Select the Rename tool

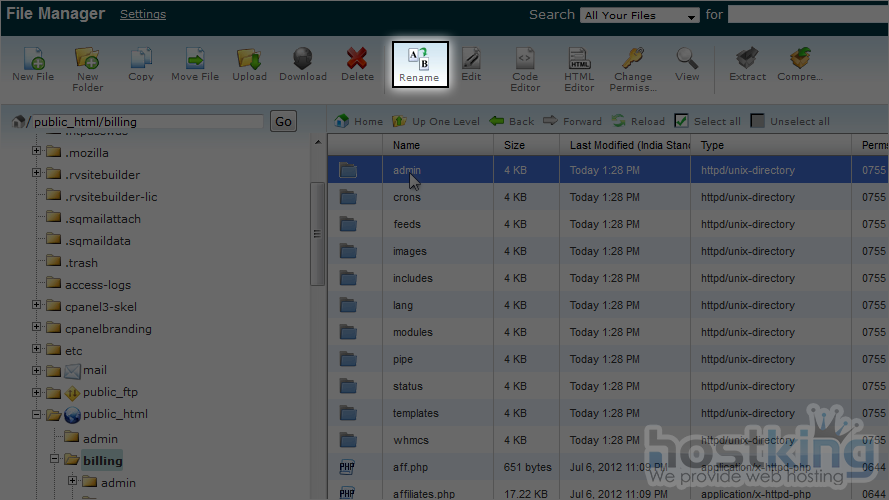(419, 63)
